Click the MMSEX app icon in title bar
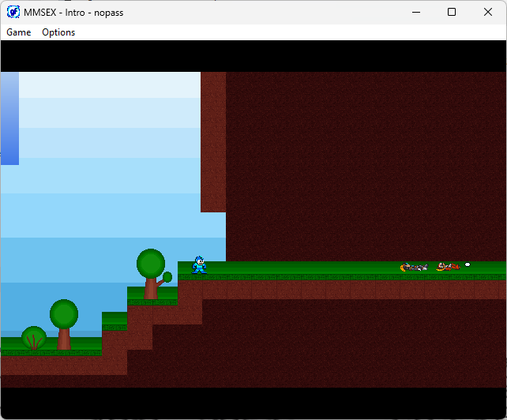Screen dimensions: 507x420 13,13
